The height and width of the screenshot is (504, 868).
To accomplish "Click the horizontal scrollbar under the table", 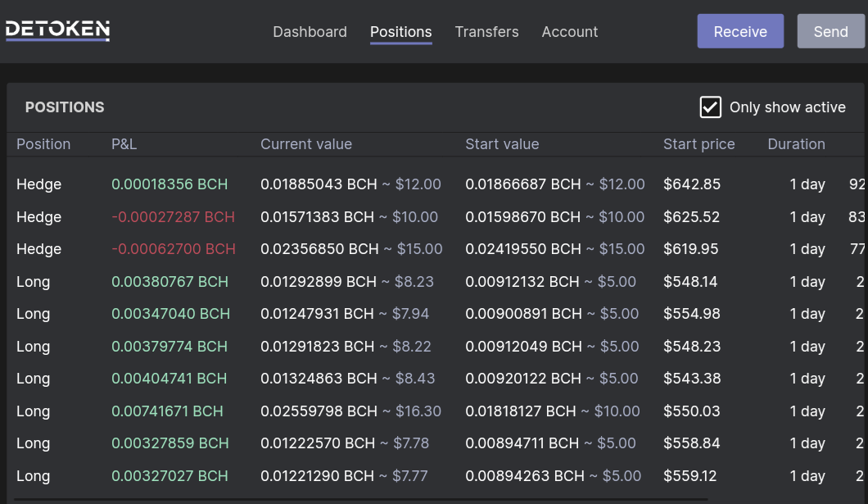I will pos(359,500).
